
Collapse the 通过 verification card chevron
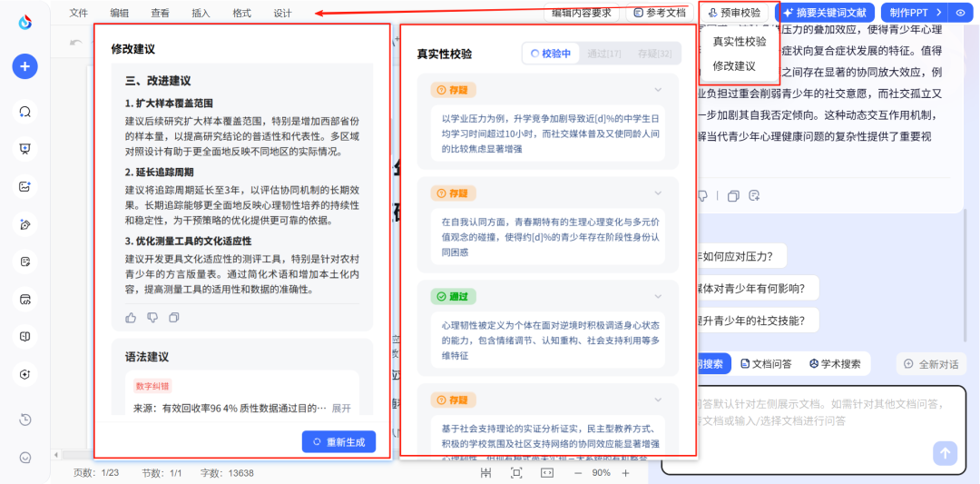[x=659, y=296]
